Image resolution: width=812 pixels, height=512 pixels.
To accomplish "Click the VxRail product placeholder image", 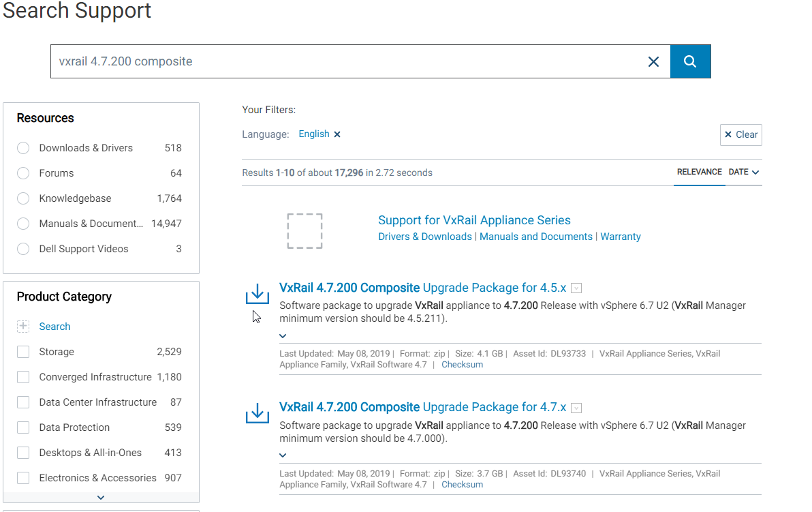I will [x=304, y=230].
